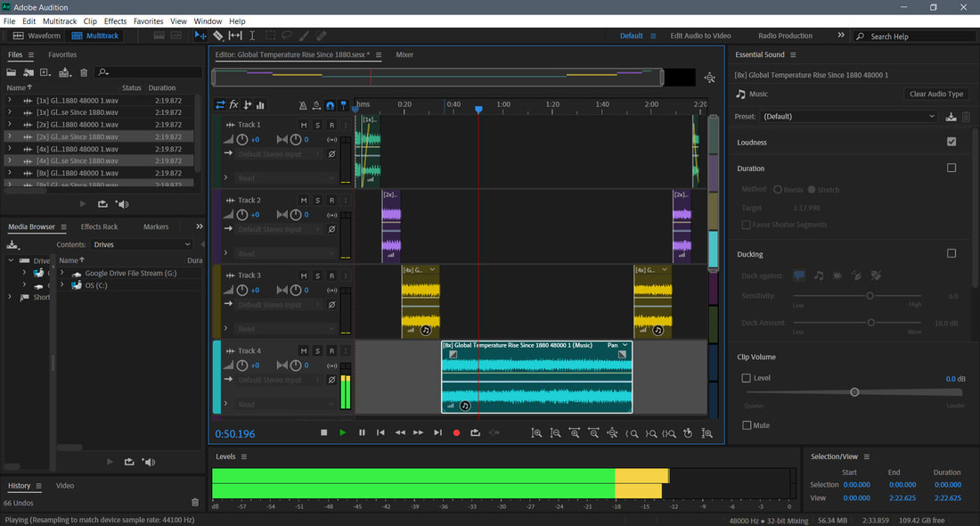The height and width of the screenshot is (526, 980).
Task: Solo Track 2 with S button
Action: point(317,200)
